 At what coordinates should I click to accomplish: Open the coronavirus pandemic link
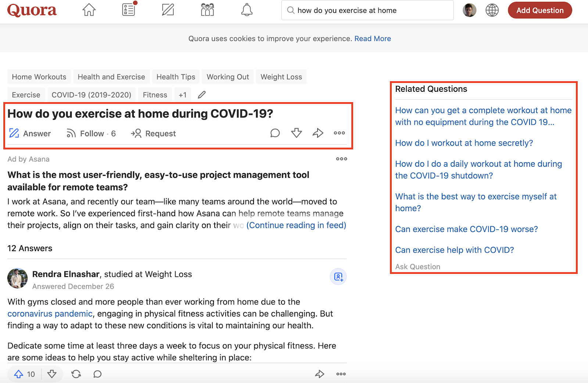[50, 314]
